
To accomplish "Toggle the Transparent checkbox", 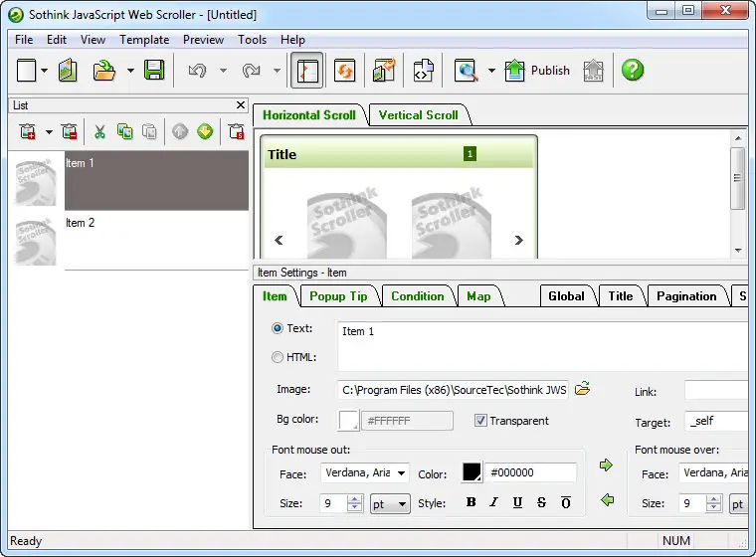I will click(480, 421).
